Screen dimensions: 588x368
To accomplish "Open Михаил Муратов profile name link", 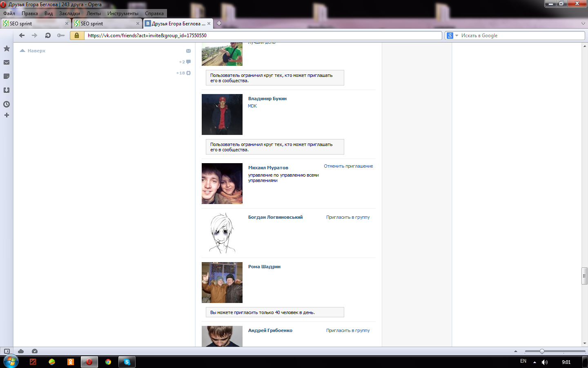I will point(268,168).
